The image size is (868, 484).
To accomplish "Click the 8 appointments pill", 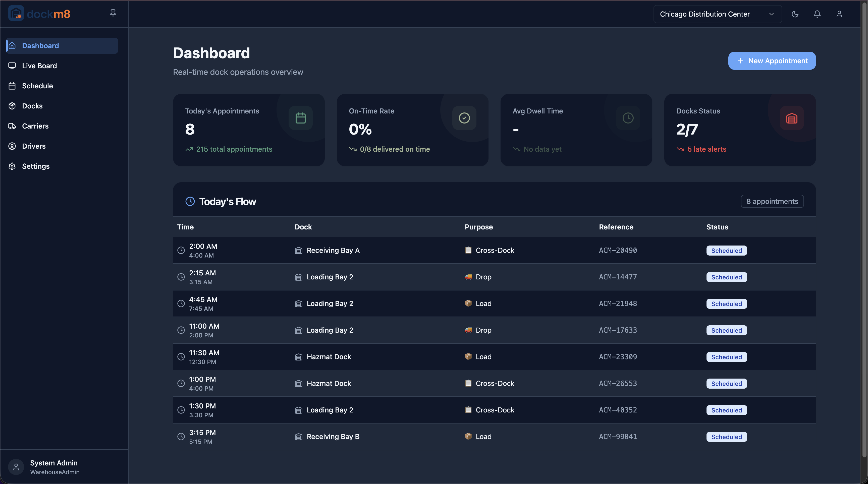I will click(x=772, y=201).
